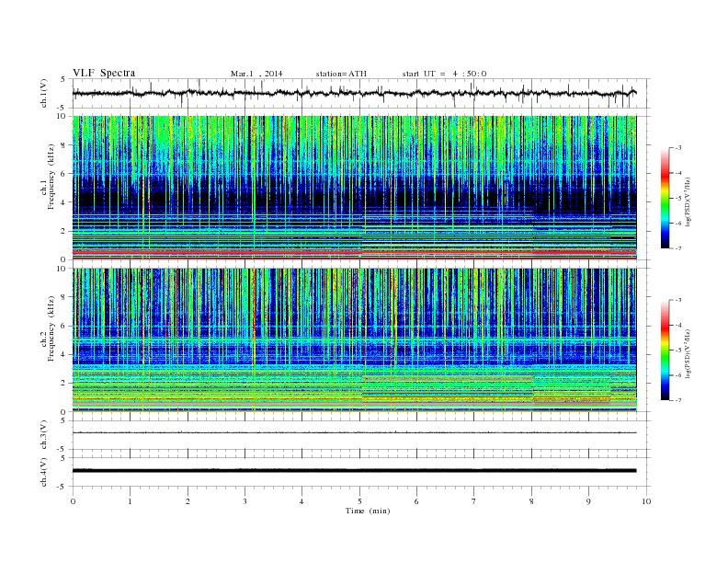
Task: Click the '-7' tick on ch.1 colorbar
Action: (677, 248)
